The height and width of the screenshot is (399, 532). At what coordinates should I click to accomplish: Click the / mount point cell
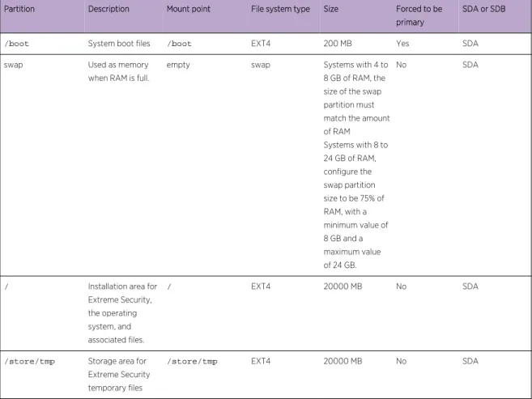coord(169,287)
